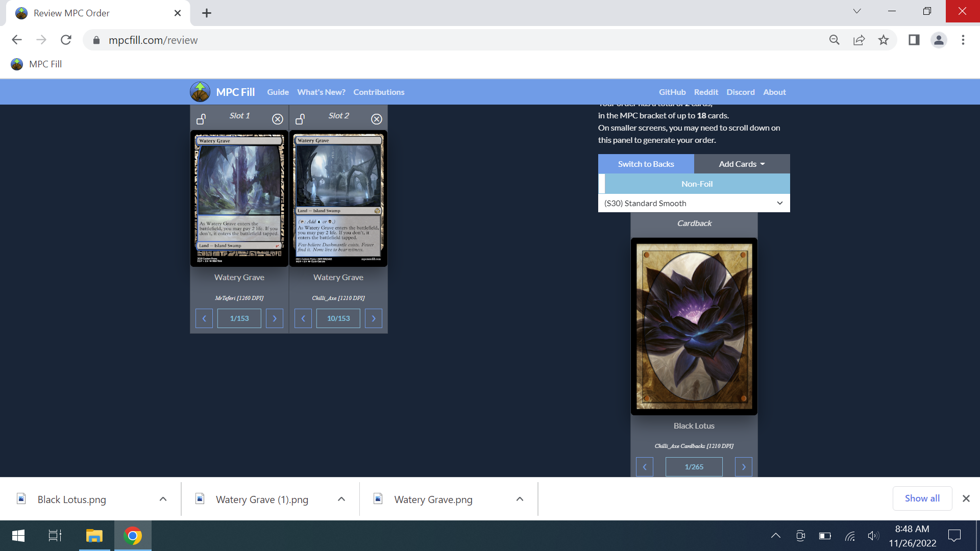Select the Non-Foil finish option
This screenshot has height=551, width=980.
tap(696, 184)
